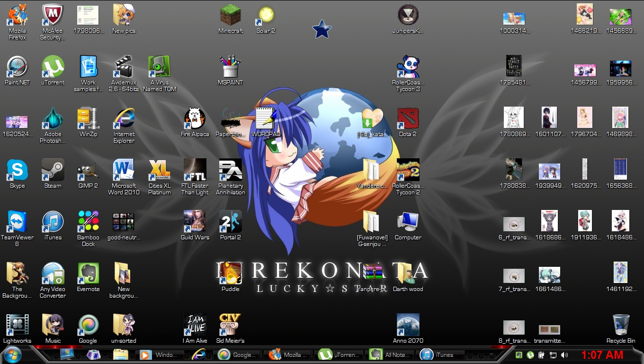Switch to iTunes taskbar button
Image resolution: width=644 pixels, height=364 pixels.
(440, 355)
